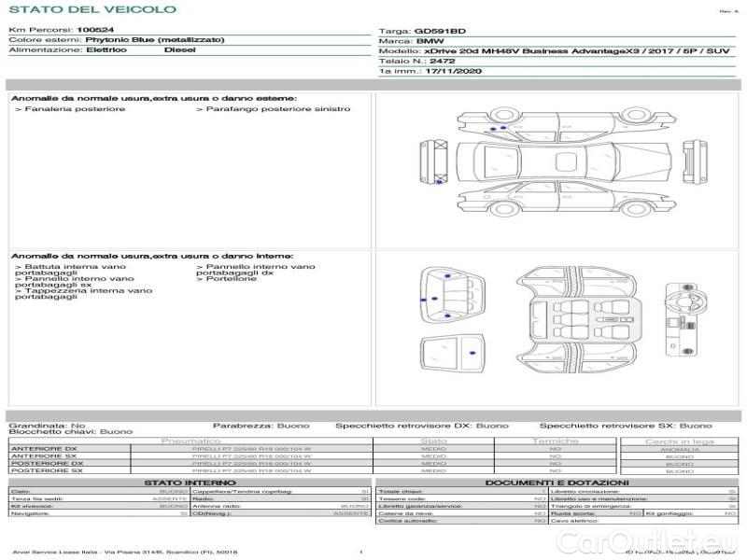
Task: Click the front-view car diagram on the right
Action: pyautogui.click(x=691, y=157)
